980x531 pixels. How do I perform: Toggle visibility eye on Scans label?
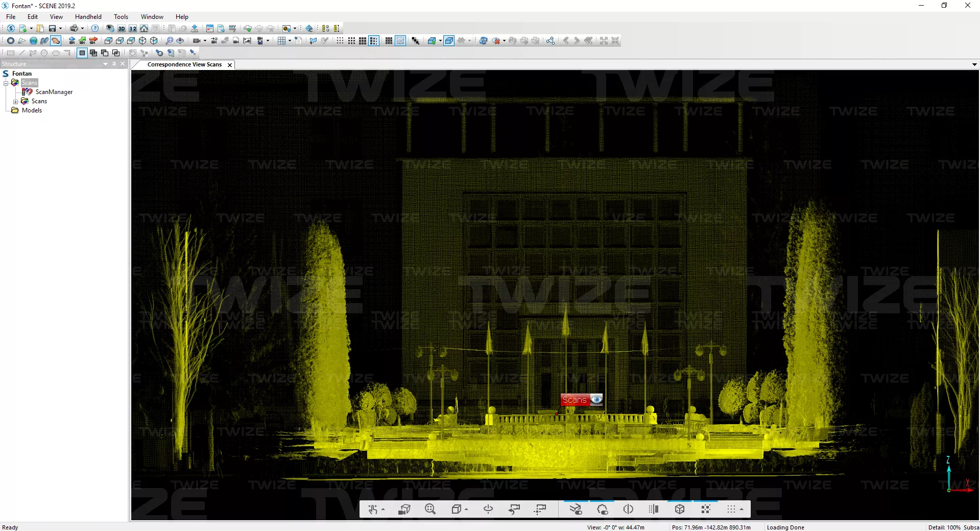click(596, 400)
